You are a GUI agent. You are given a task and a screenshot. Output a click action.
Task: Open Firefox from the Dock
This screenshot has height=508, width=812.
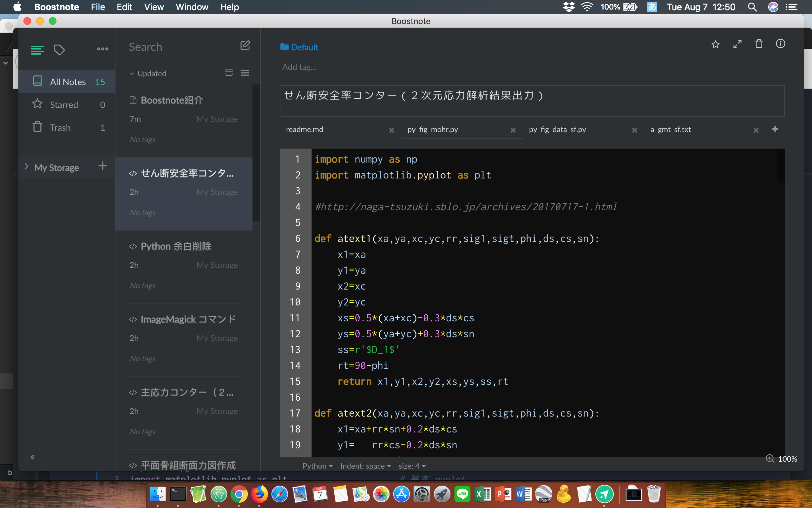pos(259,494)
